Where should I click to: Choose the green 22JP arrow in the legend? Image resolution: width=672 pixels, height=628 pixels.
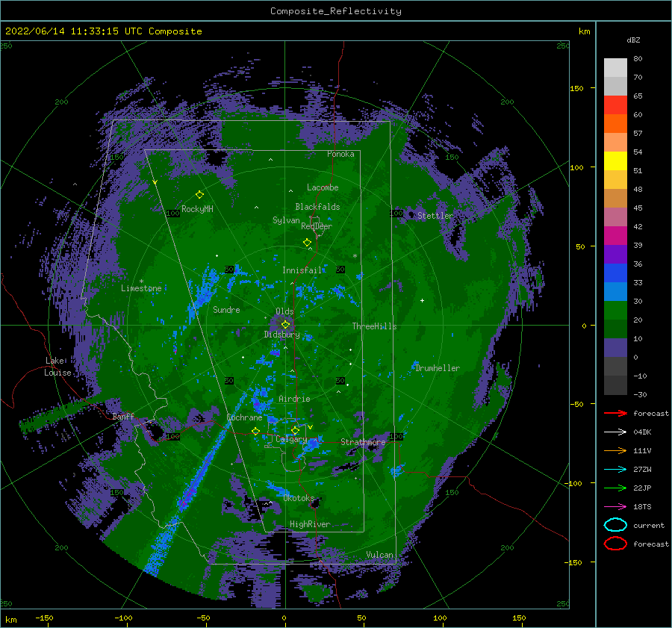[615, 488]
